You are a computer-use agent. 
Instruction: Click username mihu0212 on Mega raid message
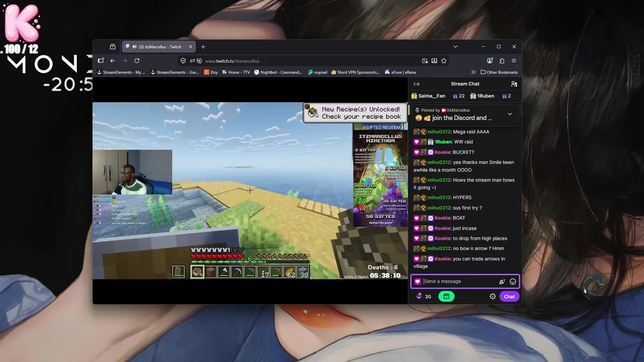[439, 132]
